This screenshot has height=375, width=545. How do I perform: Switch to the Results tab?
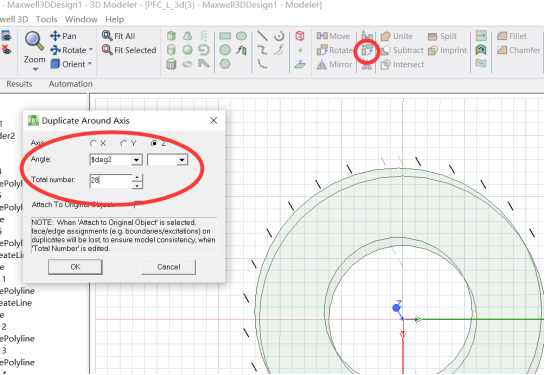click(x=19, y=84)
